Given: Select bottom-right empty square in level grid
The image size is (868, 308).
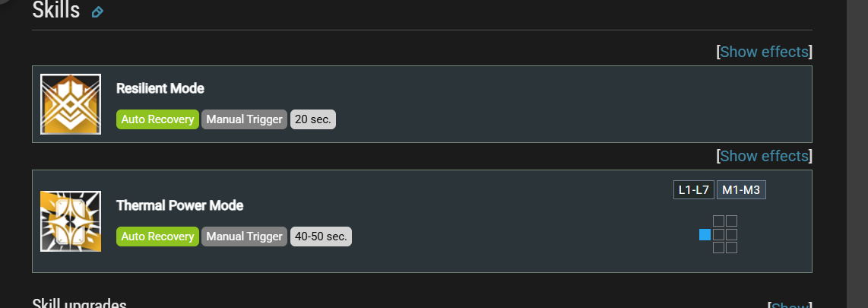Looking at the screenshot, I should coord(731,248).
